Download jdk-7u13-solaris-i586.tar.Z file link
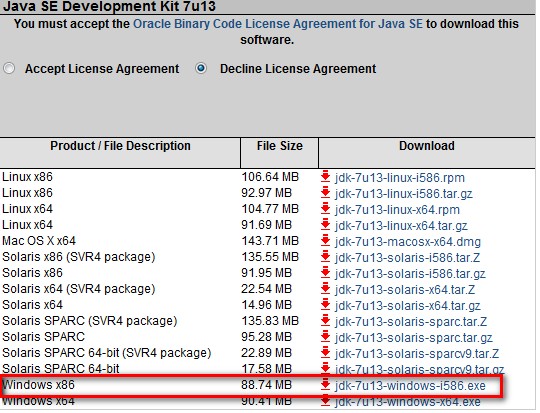The width and height of the screenshot is (540, 413). [407, 258]
